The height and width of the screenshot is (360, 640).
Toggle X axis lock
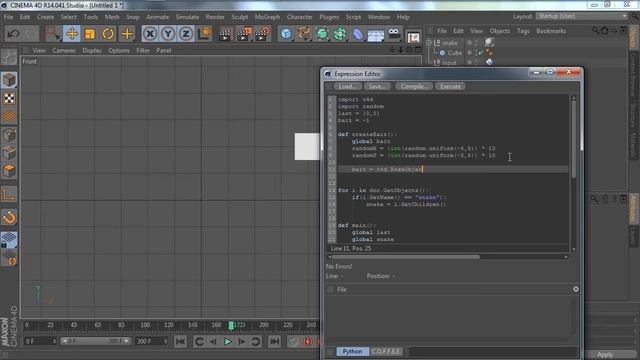click(x=150, y=33)
